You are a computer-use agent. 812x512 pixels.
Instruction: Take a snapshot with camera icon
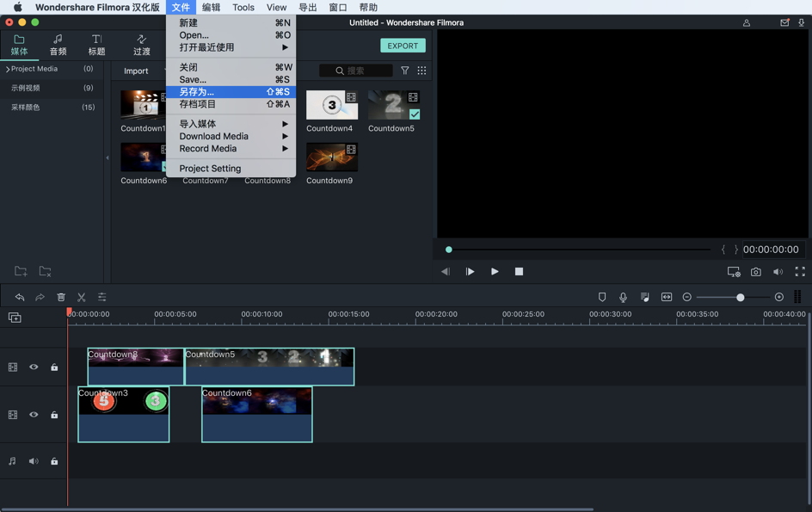click(756, 272)
